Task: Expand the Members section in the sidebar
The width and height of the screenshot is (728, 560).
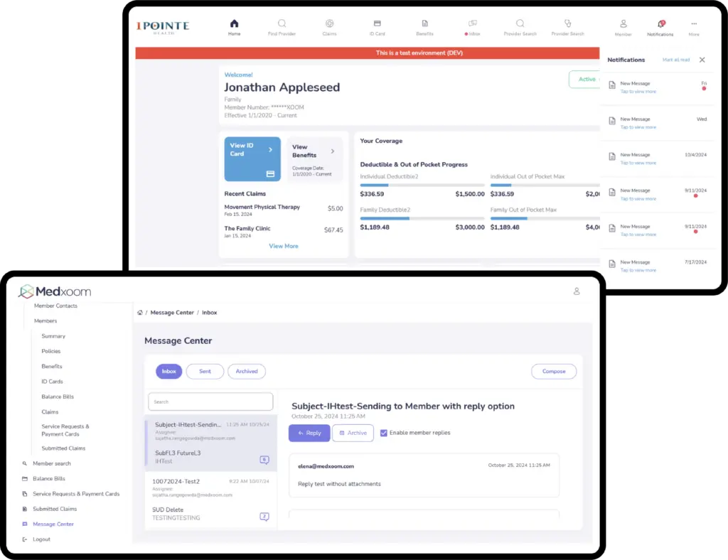Action: (45, 321)
